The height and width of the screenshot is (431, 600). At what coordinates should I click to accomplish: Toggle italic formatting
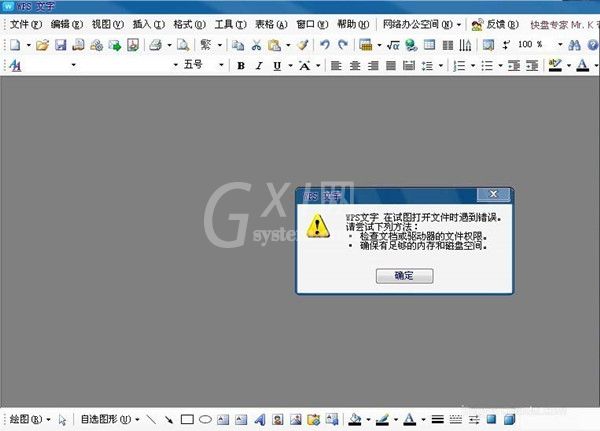click(x=259, y=66)
